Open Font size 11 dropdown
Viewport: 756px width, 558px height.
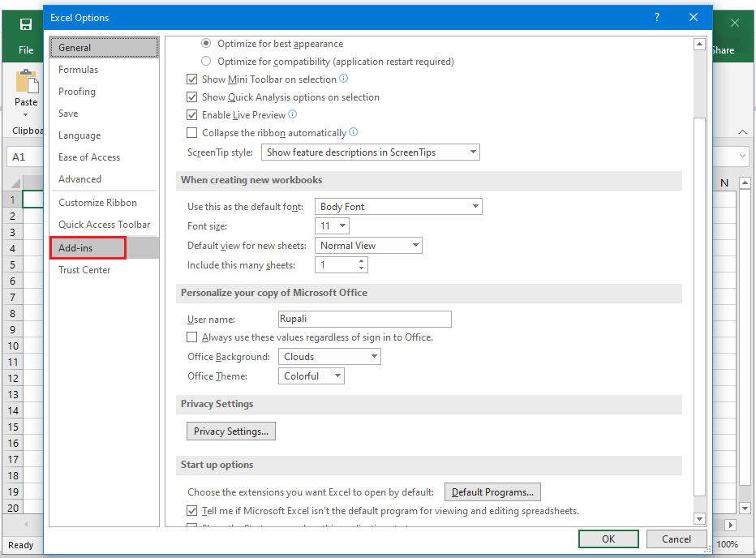point(332,225)
